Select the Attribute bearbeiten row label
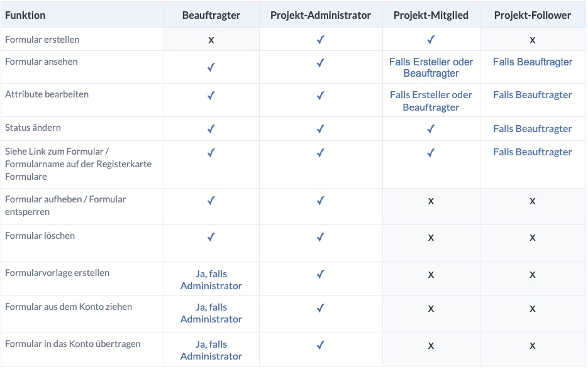588x369 pixels. click(x=47, y=94)
